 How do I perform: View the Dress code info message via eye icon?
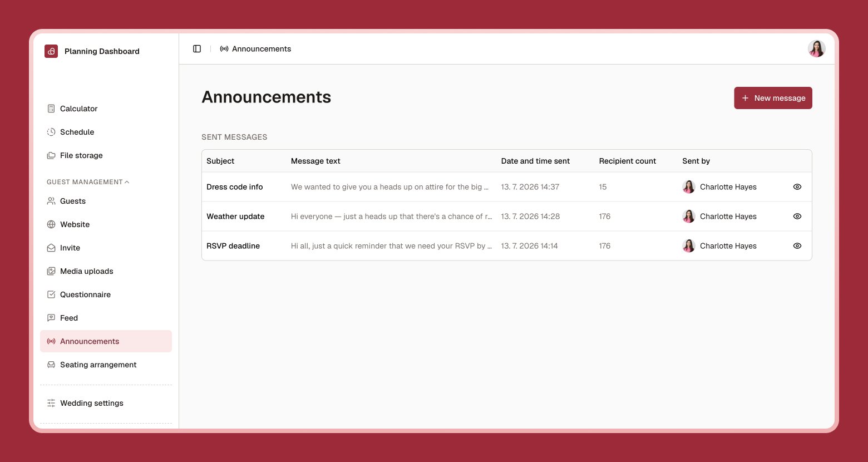pos(797,187)
